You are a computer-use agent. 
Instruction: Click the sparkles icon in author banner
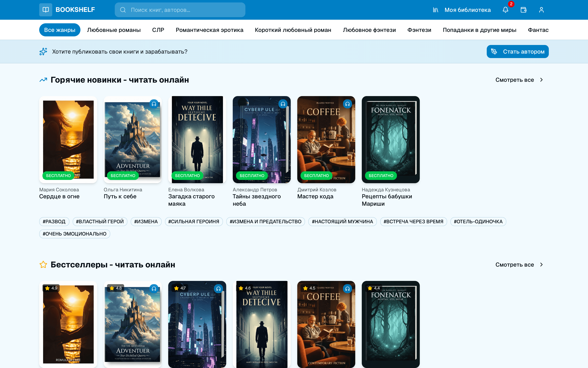click(x=43, y=52)
